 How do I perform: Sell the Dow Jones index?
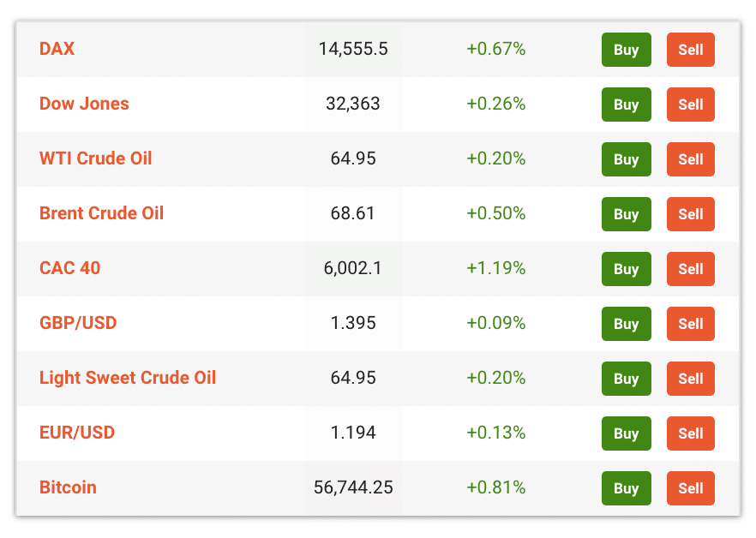691,105
